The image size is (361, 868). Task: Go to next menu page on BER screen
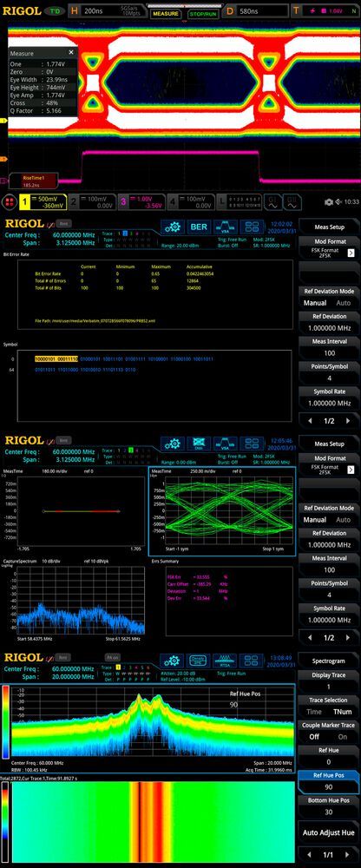tap(348, 421)
